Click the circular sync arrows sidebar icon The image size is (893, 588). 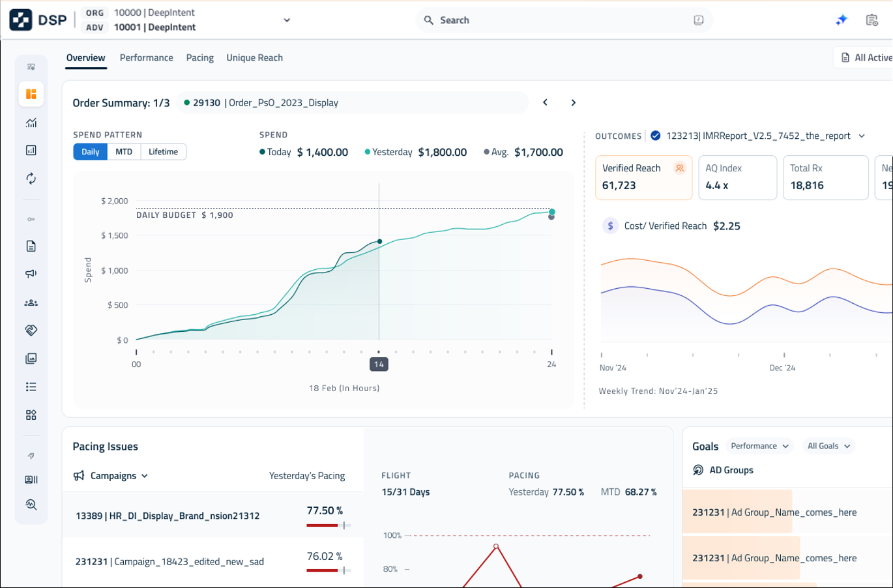31,179
